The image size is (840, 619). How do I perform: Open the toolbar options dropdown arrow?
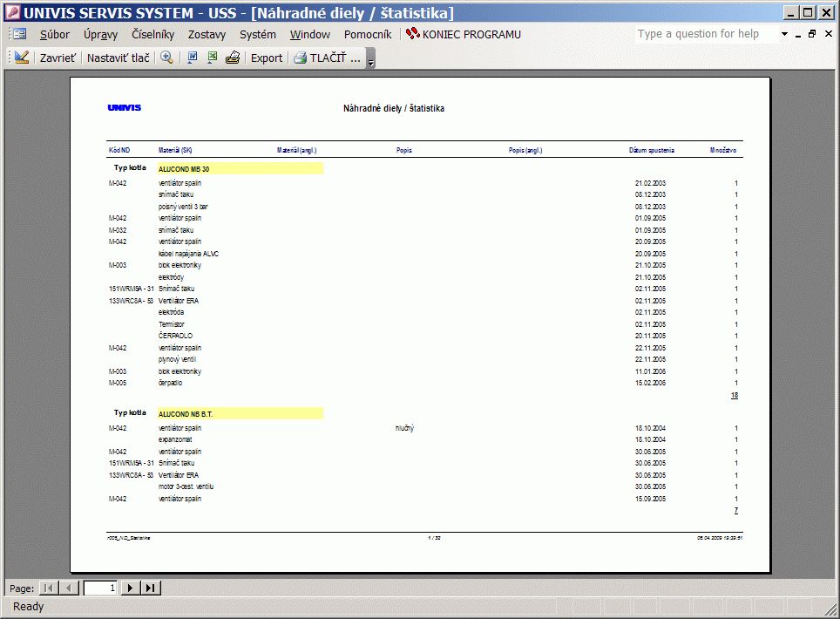click(x=370, y=58)
